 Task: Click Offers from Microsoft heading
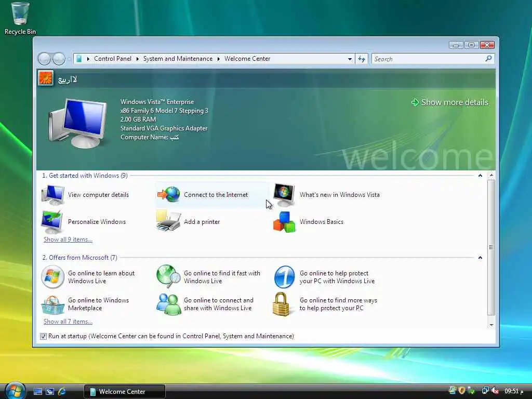[79, 258]
